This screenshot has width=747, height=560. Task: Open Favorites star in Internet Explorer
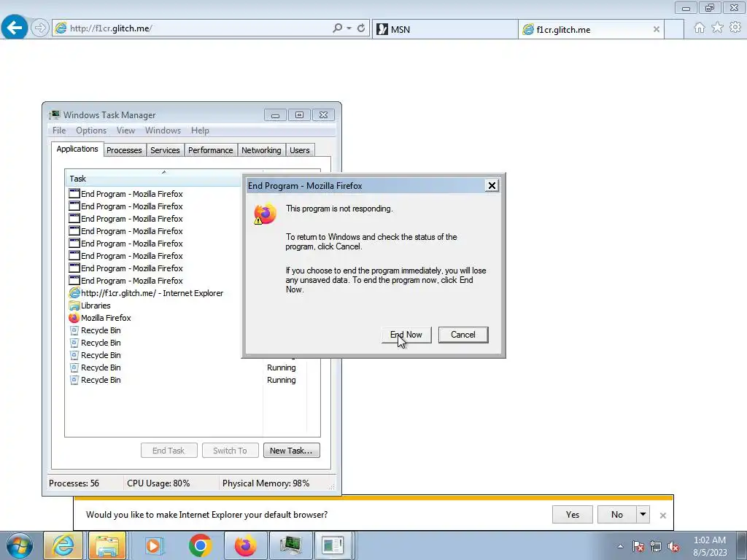tap(717, 28)
